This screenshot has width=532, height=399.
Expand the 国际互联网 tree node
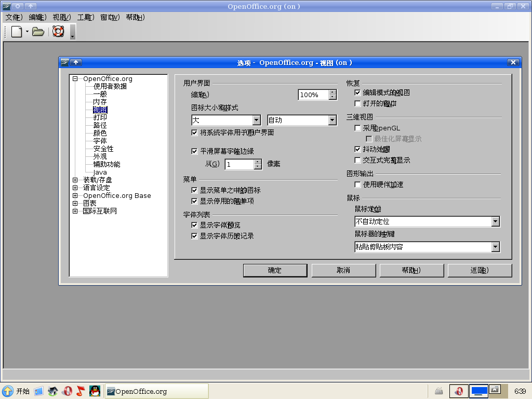[75, 211]
